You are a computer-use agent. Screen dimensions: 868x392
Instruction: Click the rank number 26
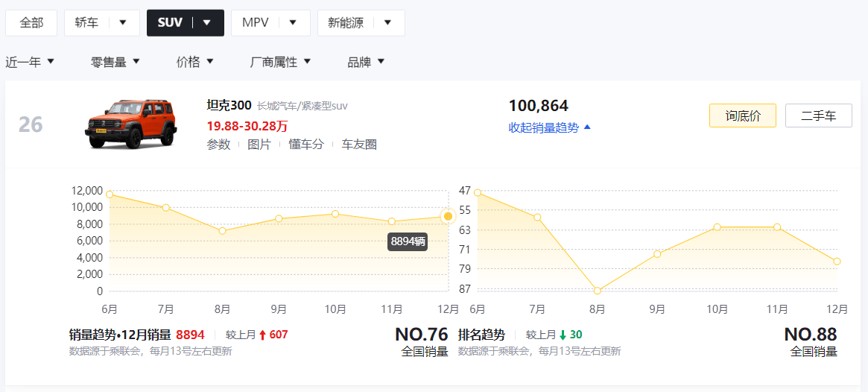[31, 125]
